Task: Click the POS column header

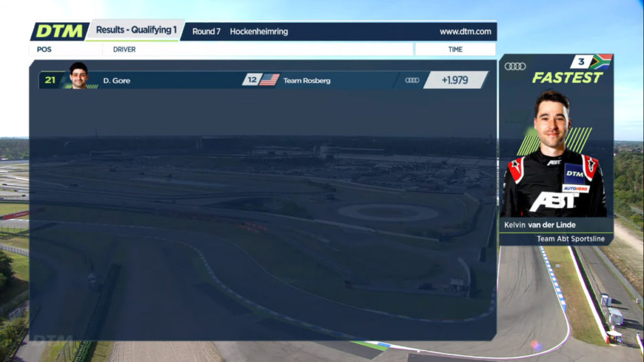Action: point(44,49)
